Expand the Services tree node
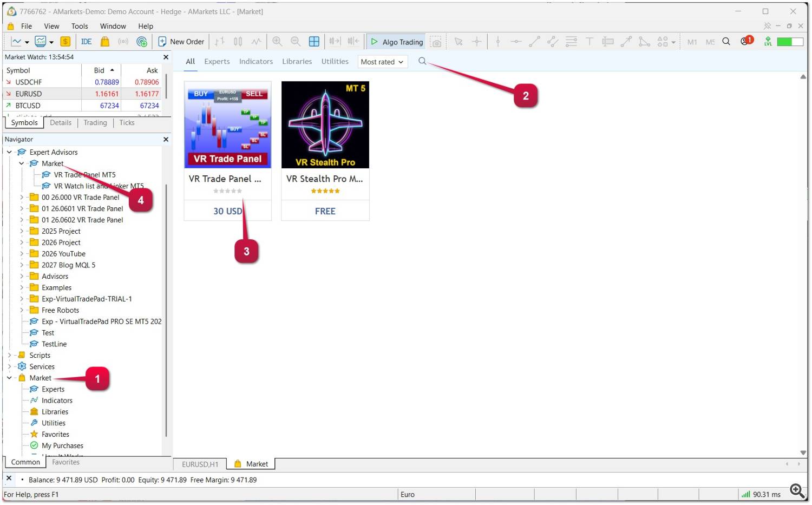 coord(9,366)
